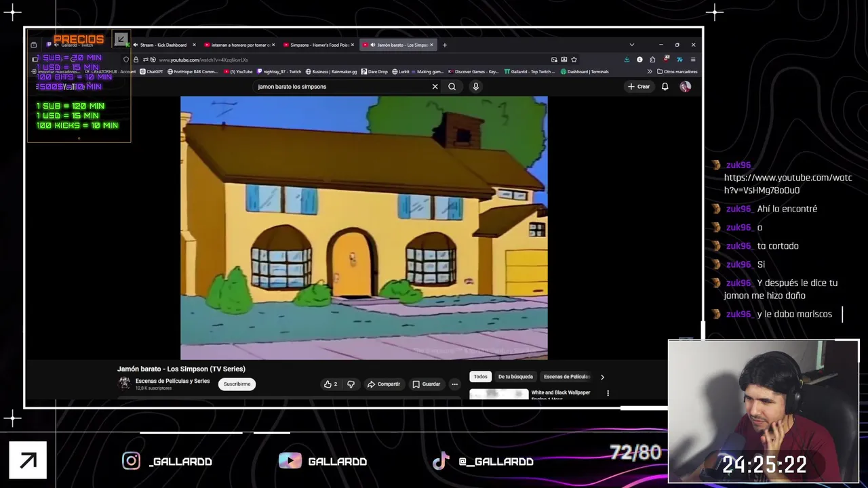The height and width of the screenshot is (488, 868).
Task: Switch to Simpsons - Homer's Food Poisoning tab
Action: coord(319,45)
